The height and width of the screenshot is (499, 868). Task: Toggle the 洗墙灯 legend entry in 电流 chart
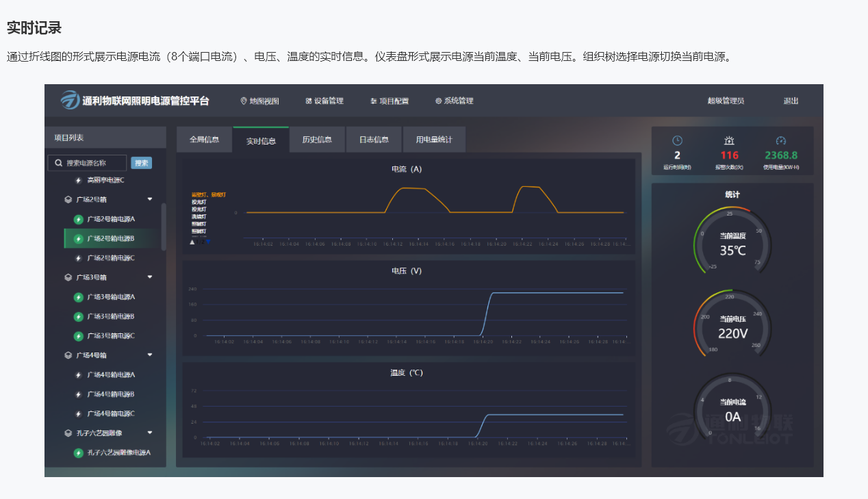click(199, 217)
